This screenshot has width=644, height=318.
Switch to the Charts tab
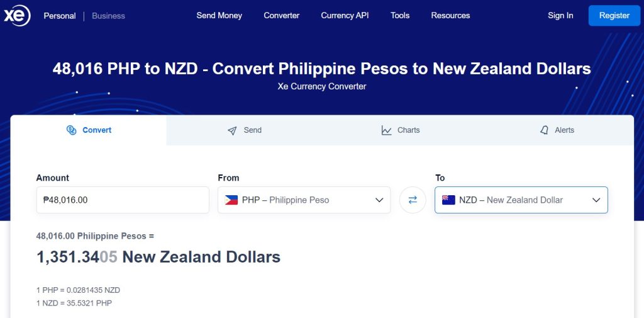401,130
